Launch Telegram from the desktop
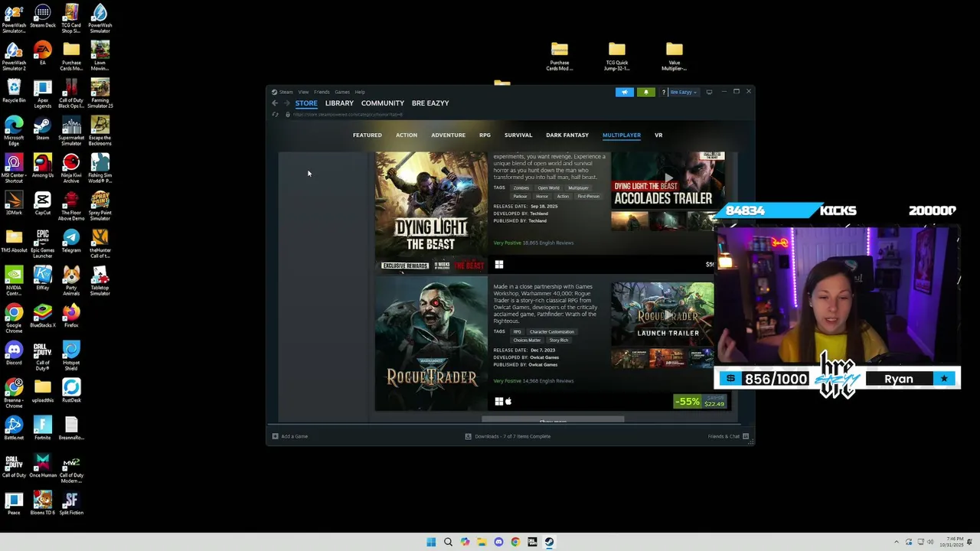 coord(71,240)
